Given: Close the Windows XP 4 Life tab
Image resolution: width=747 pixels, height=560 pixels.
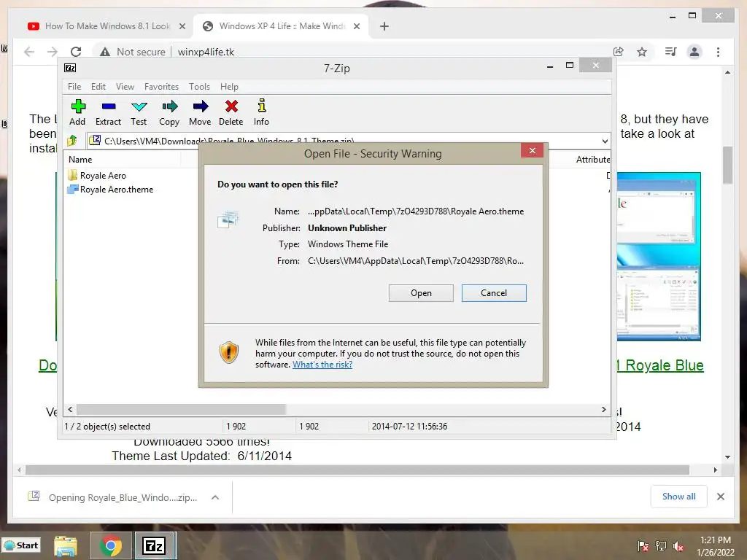Looking at the screenshot, I should tap(357, 26).
